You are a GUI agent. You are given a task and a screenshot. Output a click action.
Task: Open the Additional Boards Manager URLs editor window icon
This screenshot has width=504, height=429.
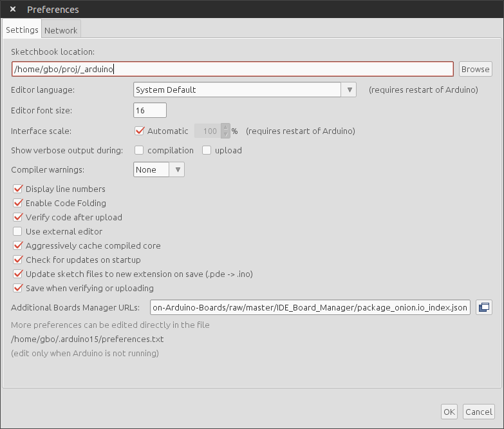click(x=484, y=307)
